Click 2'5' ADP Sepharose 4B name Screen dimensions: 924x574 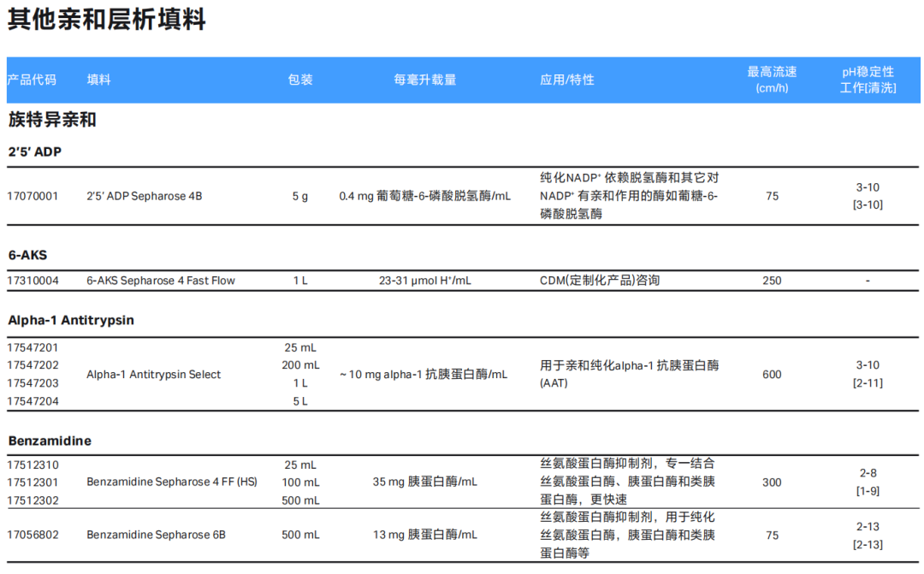[x=145, y=196]
